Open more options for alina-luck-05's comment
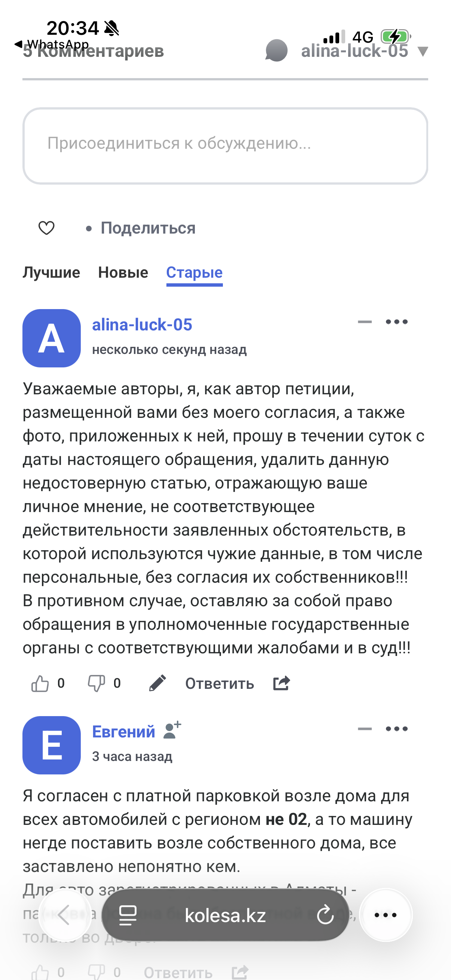Viewport: 451px width, 980px height. [x=396, y=322]
